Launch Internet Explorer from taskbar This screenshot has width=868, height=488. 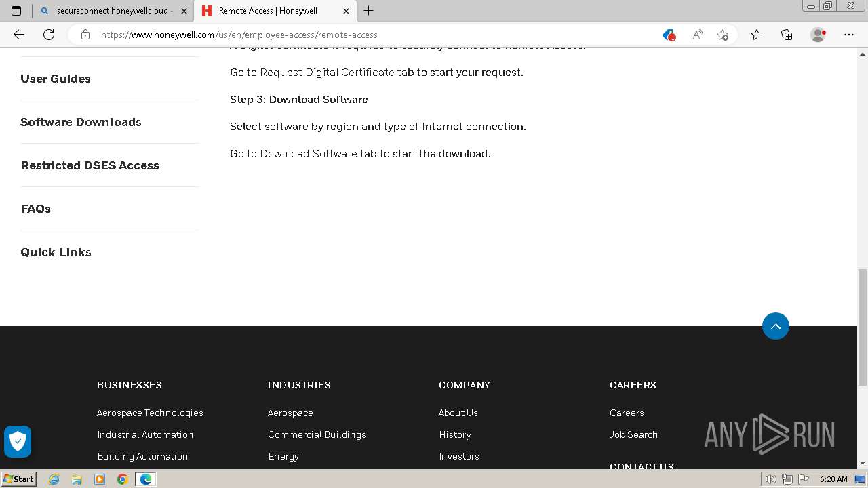click(x=54, y=479)
